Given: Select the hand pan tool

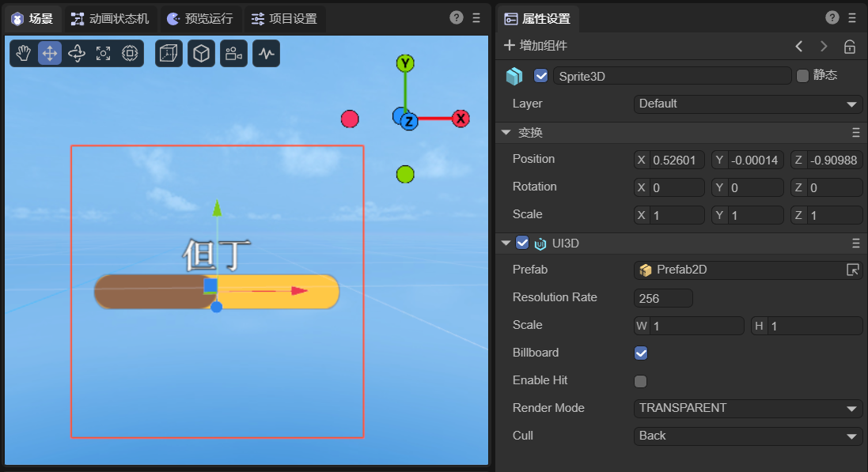Looking at the screenshot, I should [x=23, y=53].
